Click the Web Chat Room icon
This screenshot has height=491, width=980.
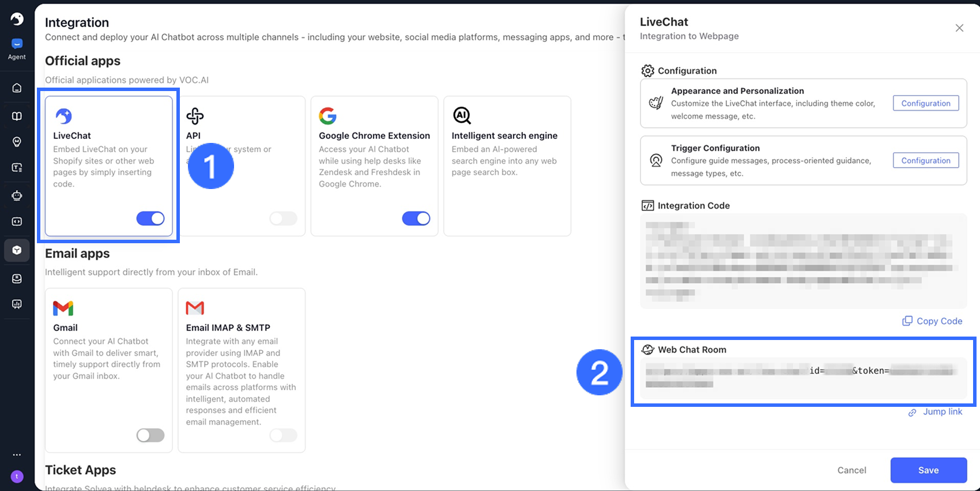point(648,350)
